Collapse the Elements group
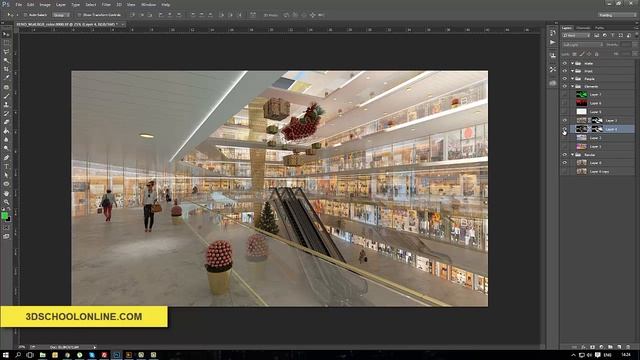Image resolution: width=640 pixels, height=360 pixels. [x=572, y=86]
